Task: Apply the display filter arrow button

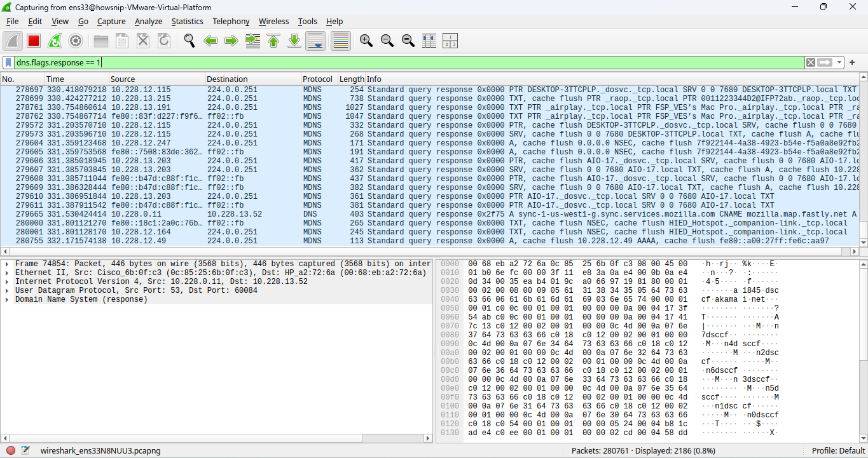Action: point(825,62)
